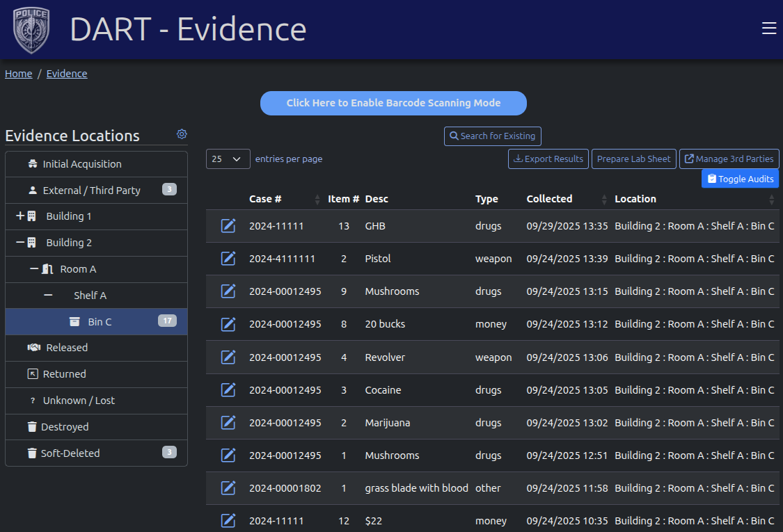
Task: Open the hamburger navigation menu
Action: [768, 28]
